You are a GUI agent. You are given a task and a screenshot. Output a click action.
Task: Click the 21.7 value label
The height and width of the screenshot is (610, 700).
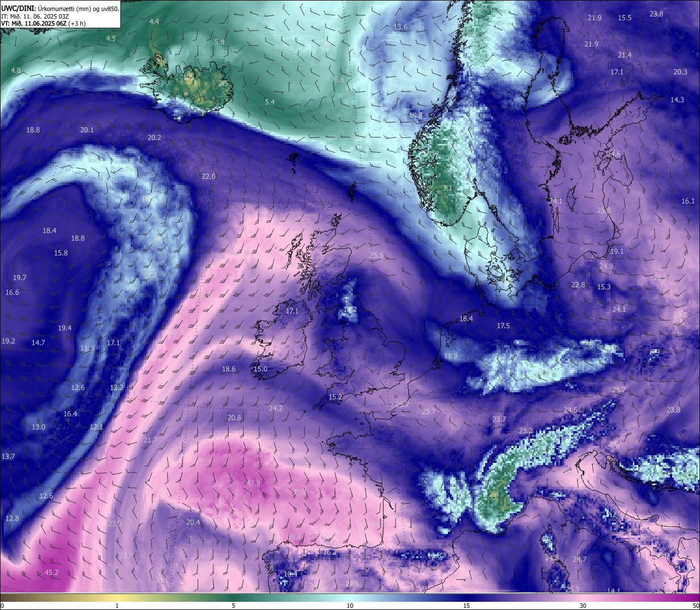(x=150, y=440)
